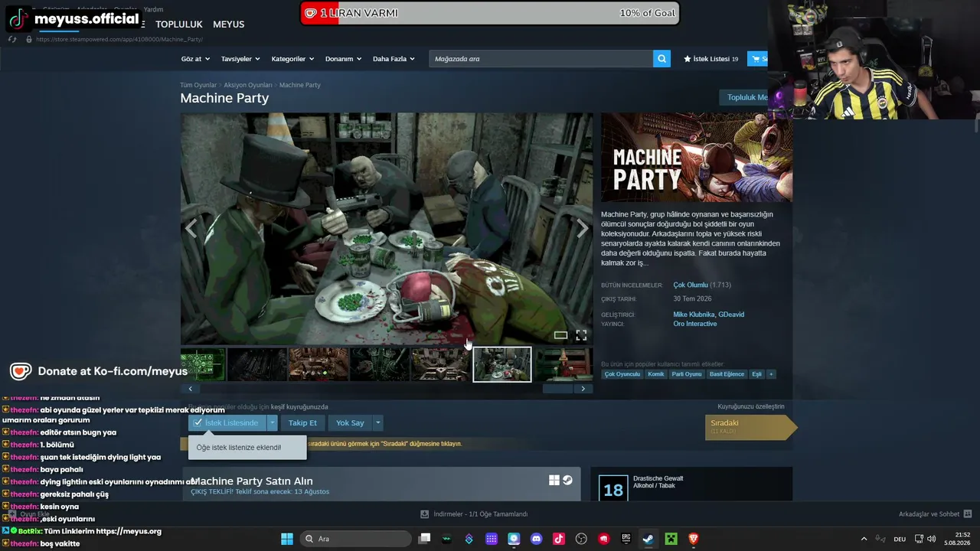The height and width of the screenshot is (551, 980).
Task: Click the Yok Say ignore button
Action: [350, 422]
